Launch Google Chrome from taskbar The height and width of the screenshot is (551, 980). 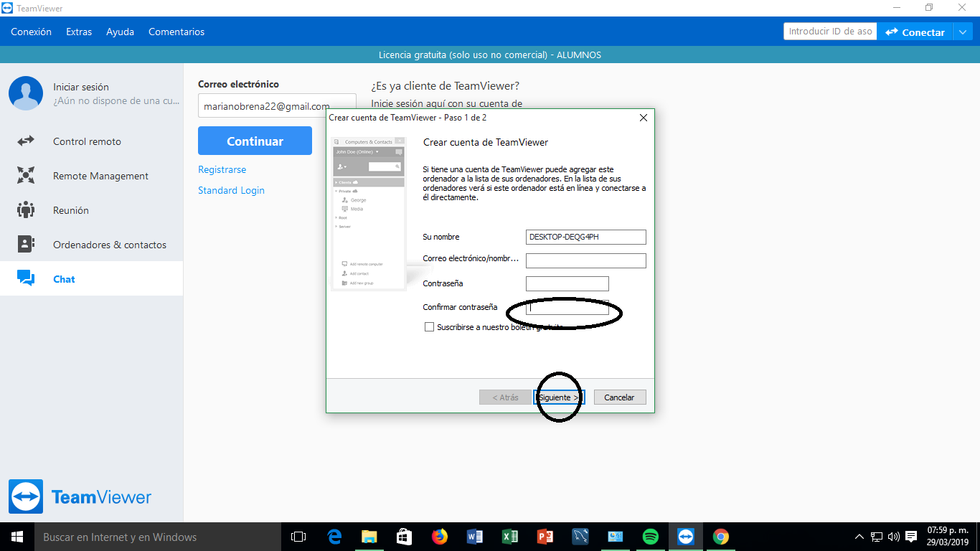coord(721,537)
